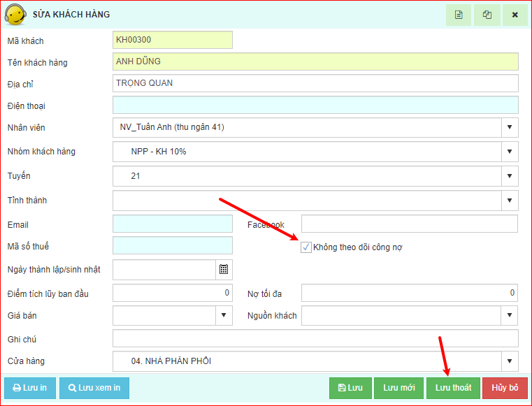Expand the Giá bán dropdown

(x=224, y=316)
